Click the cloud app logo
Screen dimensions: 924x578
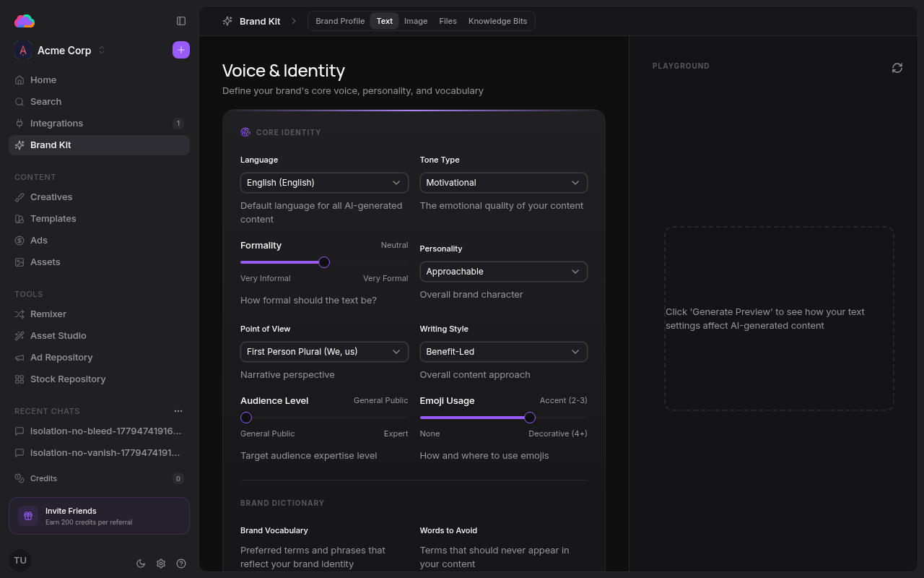(24, 21)
